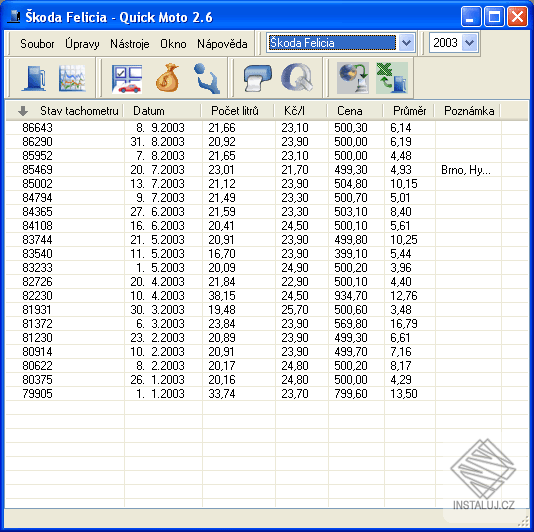The image size is (534, 532).
Task: Open the Nástroje menu
Action: coord(130,44)
